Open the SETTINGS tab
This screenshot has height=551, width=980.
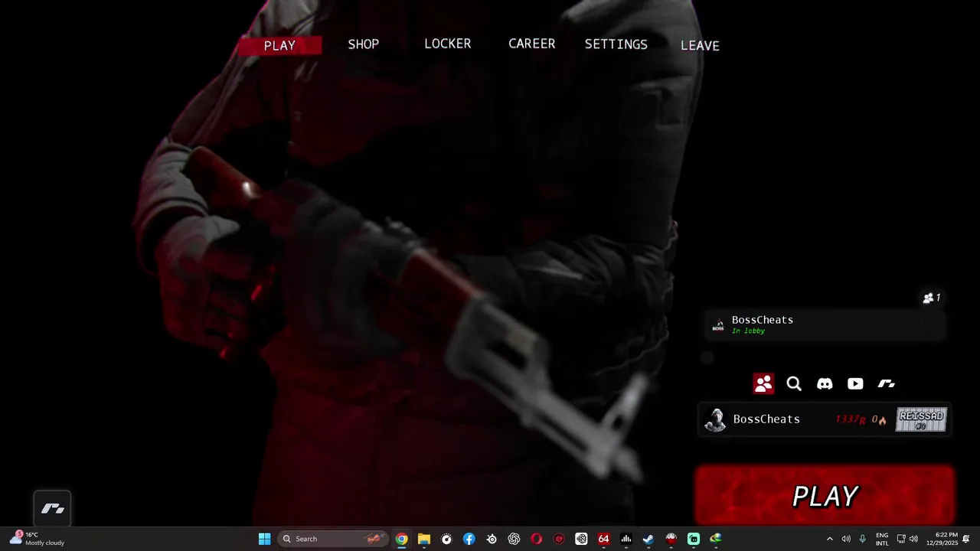tap(616, 44)
